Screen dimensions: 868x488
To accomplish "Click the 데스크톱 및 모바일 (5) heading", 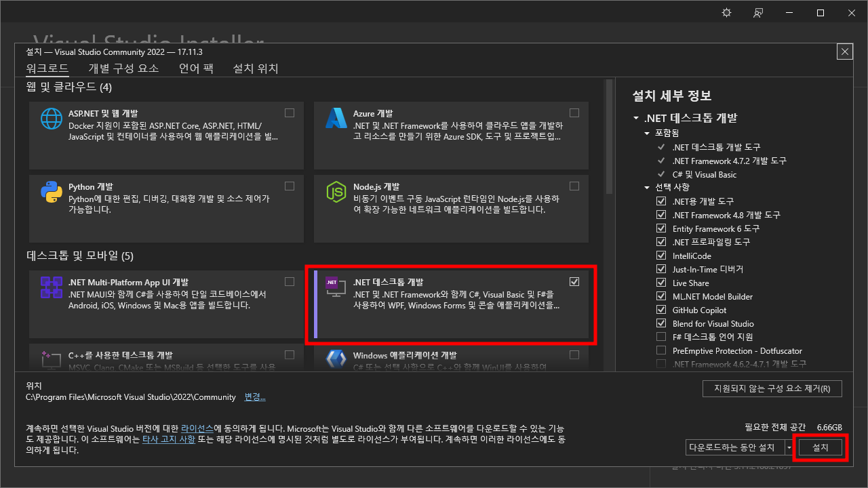I will click(x=80, y=256).
